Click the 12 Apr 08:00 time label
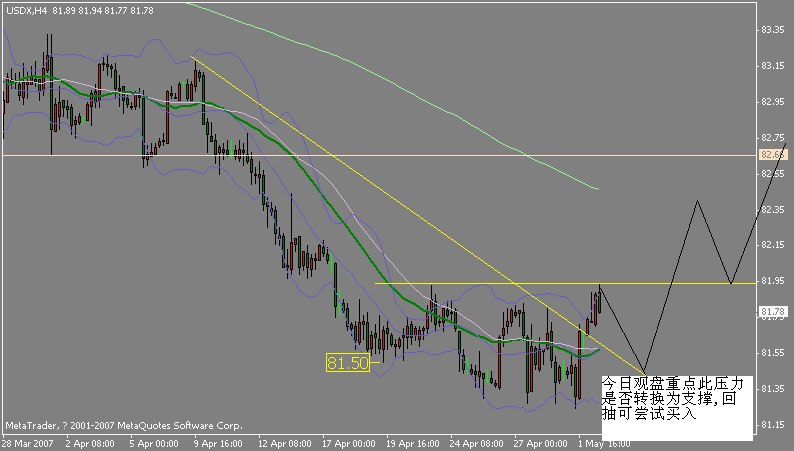Screen dimensions: 794x451 pos(285,444)
